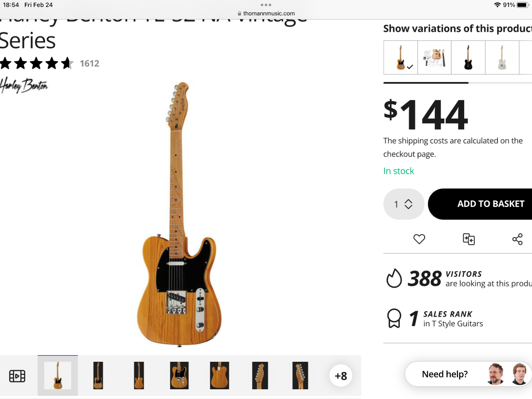Click the share icon
The image size is (532, 399).
coord(517,239)
